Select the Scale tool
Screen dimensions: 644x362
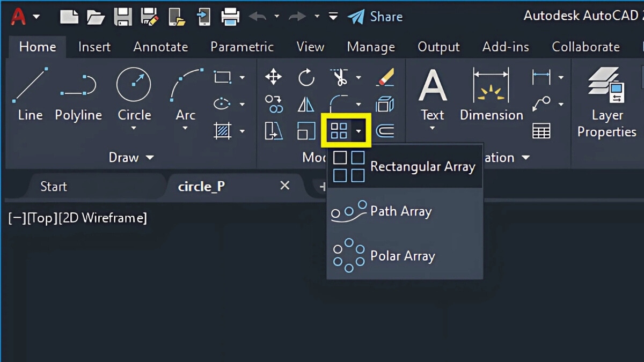(x=306, y=131)
